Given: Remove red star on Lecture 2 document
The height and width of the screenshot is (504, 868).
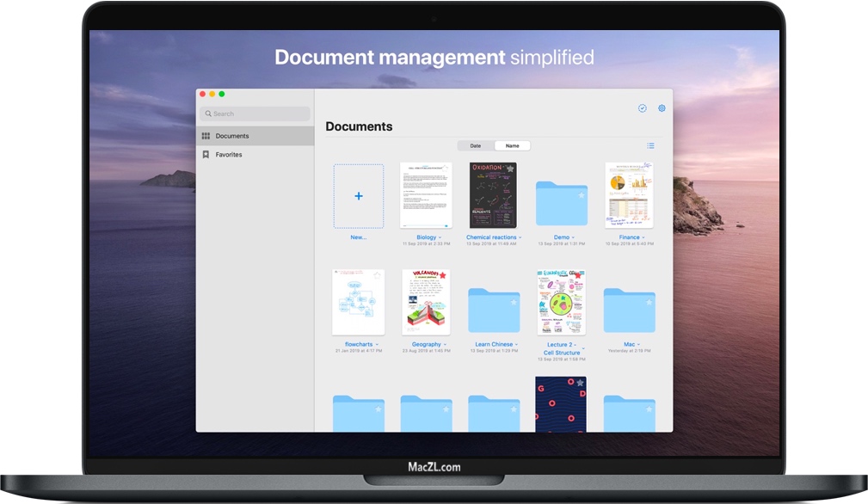Looking at the screenshot, I should point(578,275).
